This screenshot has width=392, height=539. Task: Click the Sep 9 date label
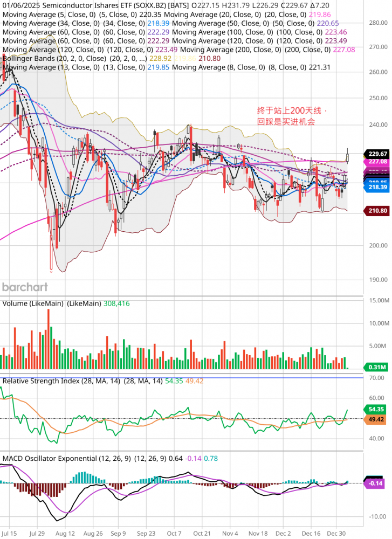[118, 534]
